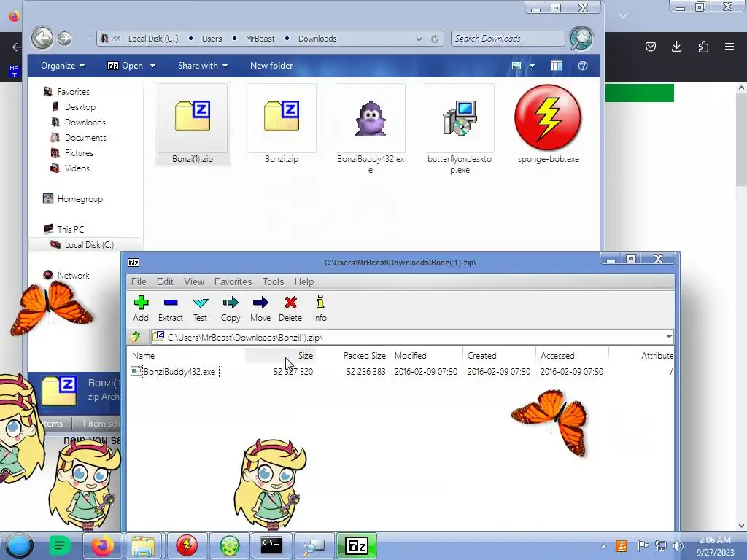Image resolution: width=747 pixels, height=560 pixels.
Task: Click Local Disk (C:) breadcrumb segment
Action: [153, 39]
